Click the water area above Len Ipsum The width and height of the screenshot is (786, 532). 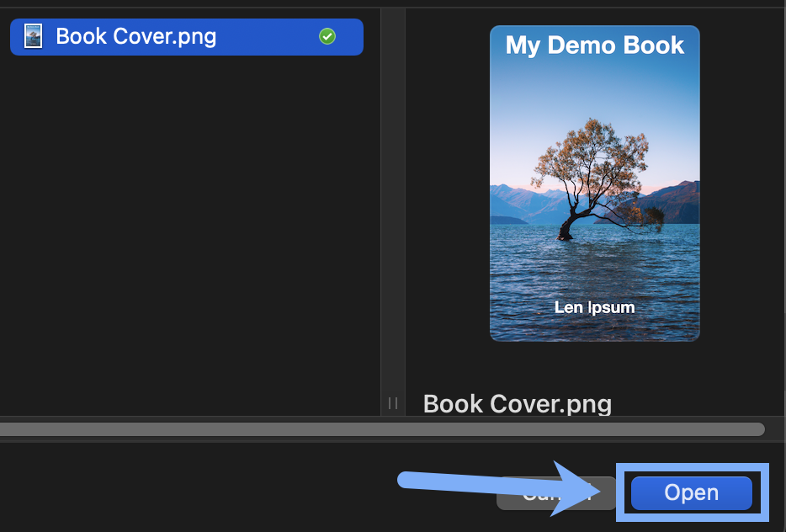click(594, 269)
